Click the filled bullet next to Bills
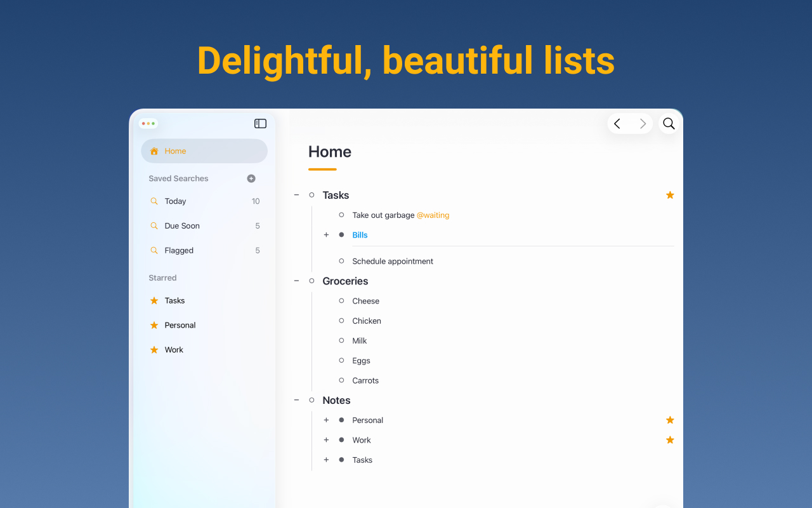The image size is (812, 508). [x=341, y=235]
